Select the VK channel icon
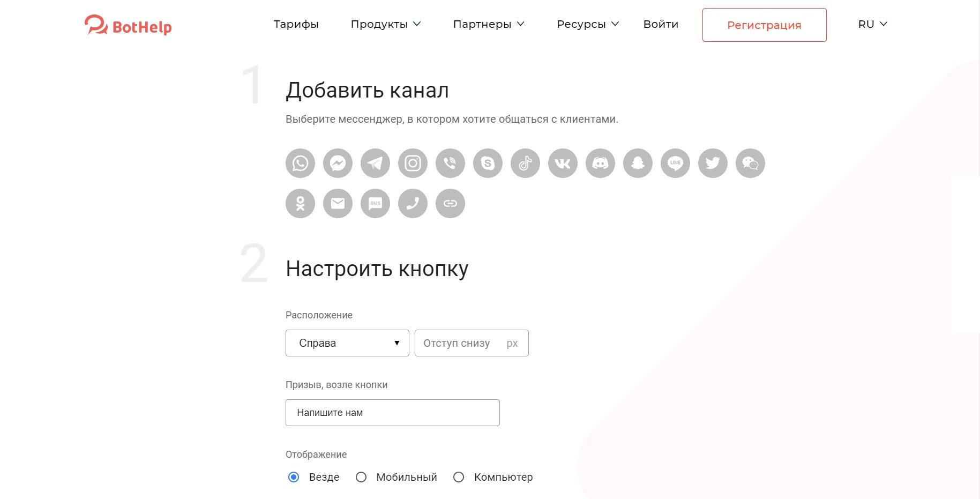 (563, 163)
